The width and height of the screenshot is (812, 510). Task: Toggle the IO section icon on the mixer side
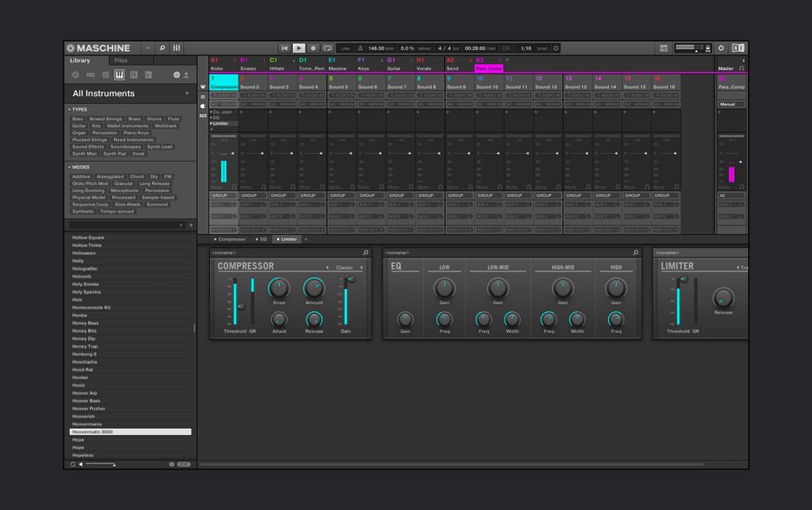pos(203,97)
